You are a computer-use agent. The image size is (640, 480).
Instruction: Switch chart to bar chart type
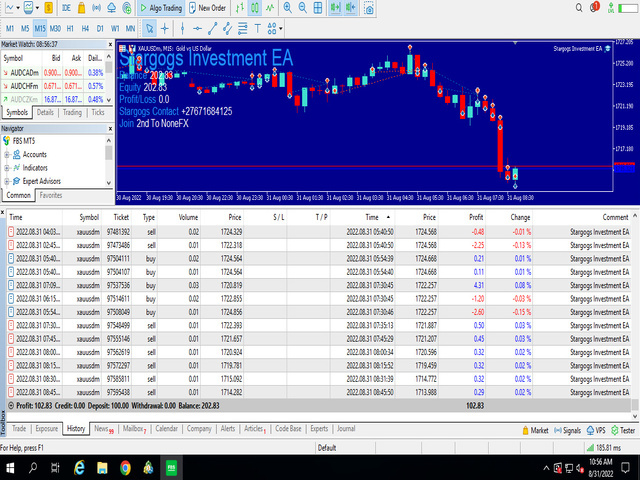(x=240, y=8)
